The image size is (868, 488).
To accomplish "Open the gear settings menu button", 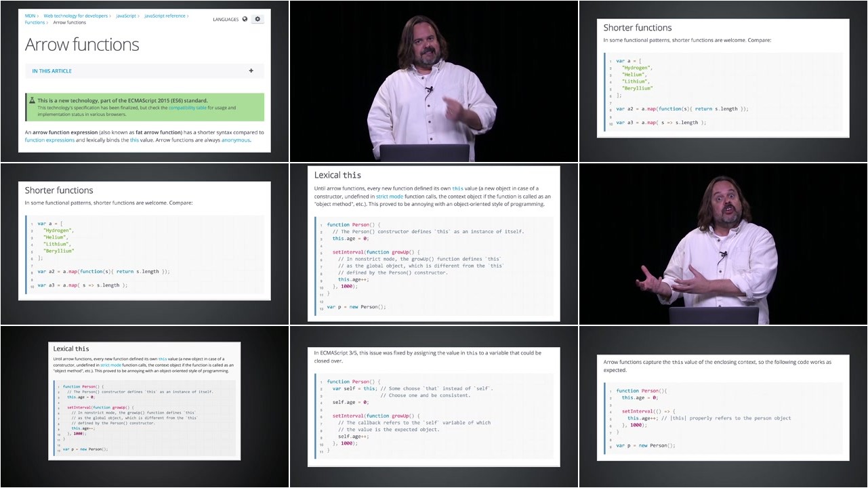I will 257,19.
